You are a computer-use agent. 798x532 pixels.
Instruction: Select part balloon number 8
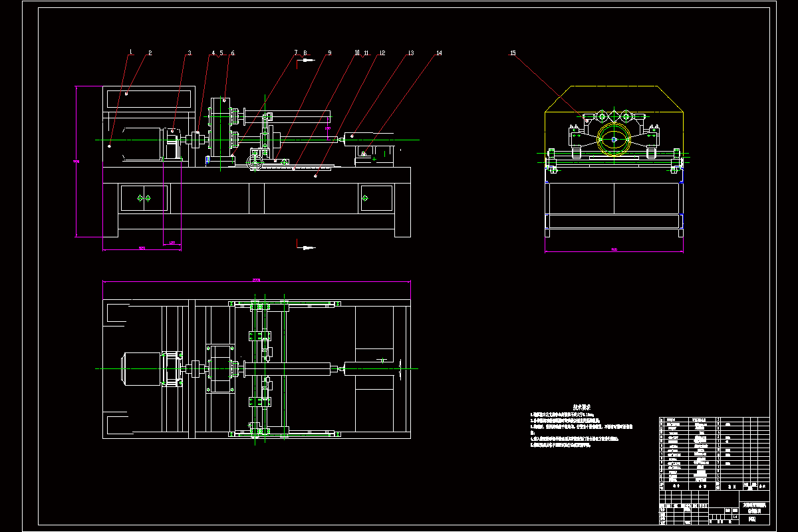tap(305, 53)
